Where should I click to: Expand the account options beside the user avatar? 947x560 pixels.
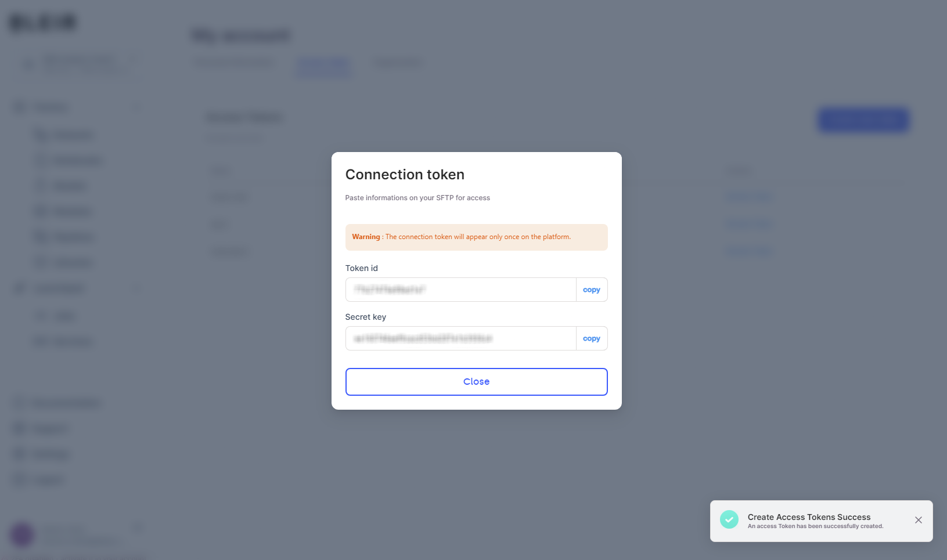pyautogui.click(x=137, y=528)
